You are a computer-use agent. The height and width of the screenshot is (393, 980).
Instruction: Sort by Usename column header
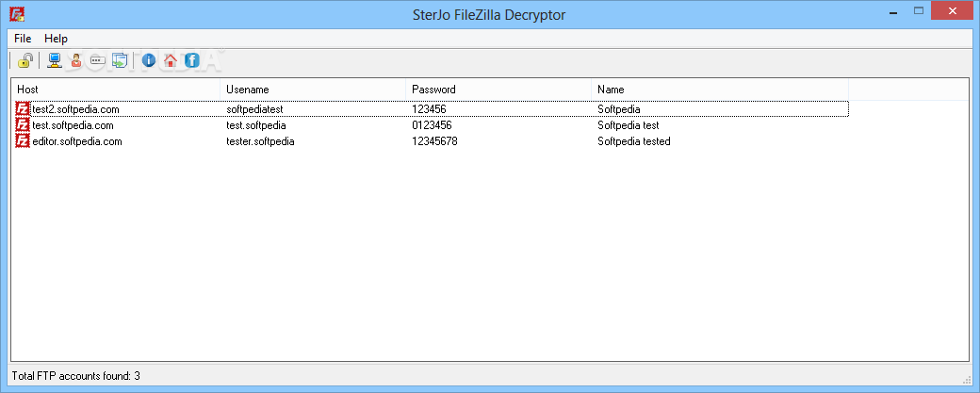pyautogui.click(x=313, y=90)
